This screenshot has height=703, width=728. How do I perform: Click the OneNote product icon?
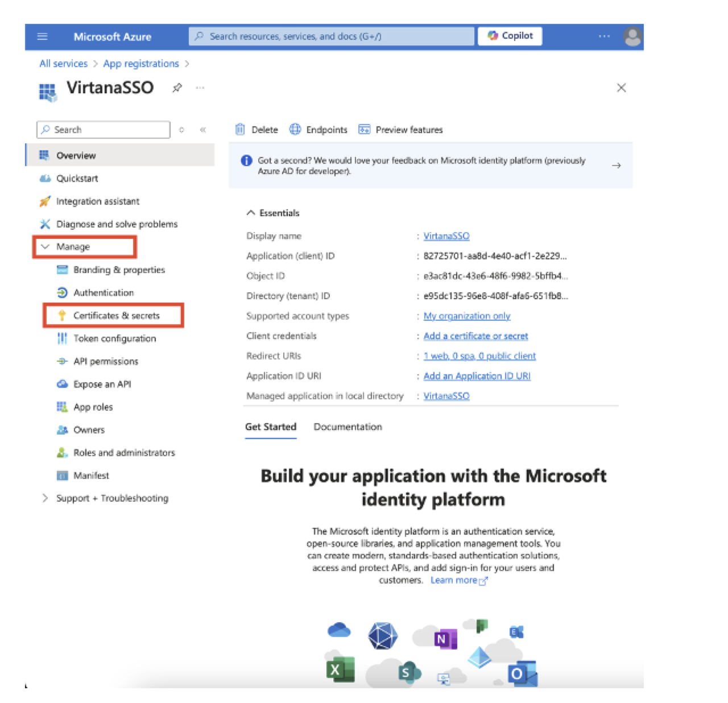445,639
